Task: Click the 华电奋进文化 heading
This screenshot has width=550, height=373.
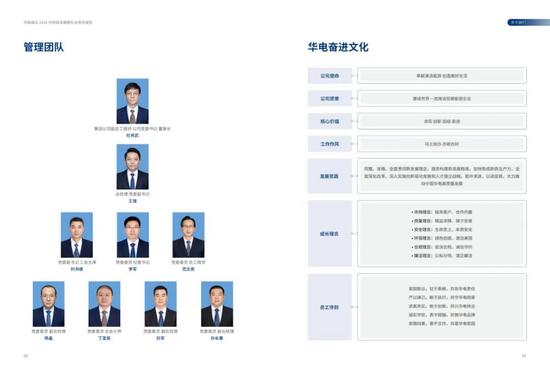Action: click(338, 47)
